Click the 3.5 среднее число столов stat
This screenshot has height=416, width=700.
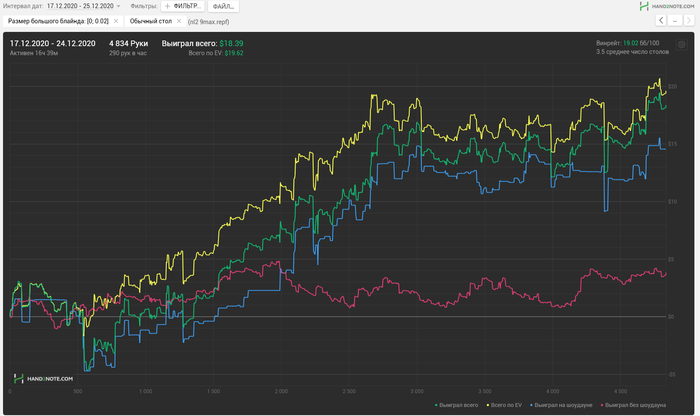[632, 52]
